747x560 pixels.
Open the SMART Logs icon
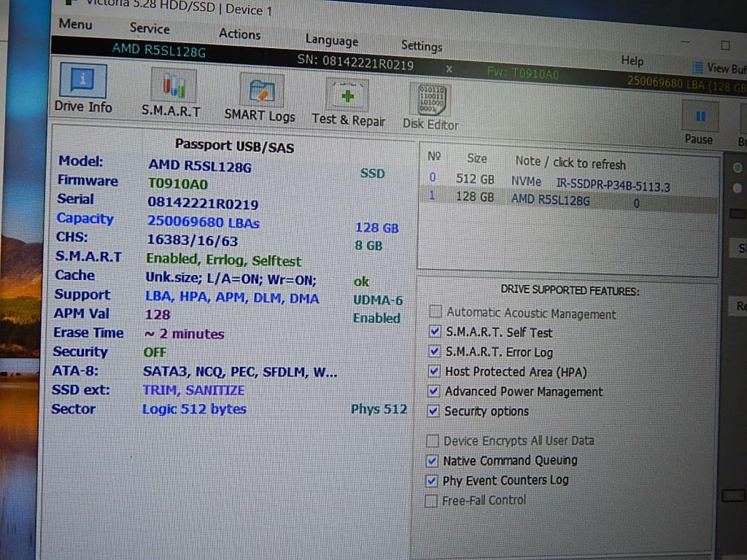click(x=262, y=91)
